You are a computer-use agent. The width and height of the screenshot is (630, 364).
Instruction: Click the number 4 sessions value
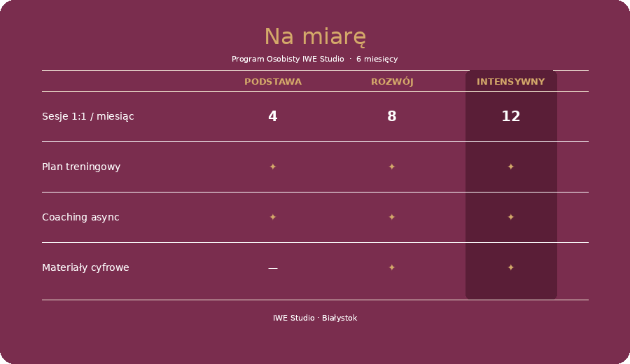point(273,116)
